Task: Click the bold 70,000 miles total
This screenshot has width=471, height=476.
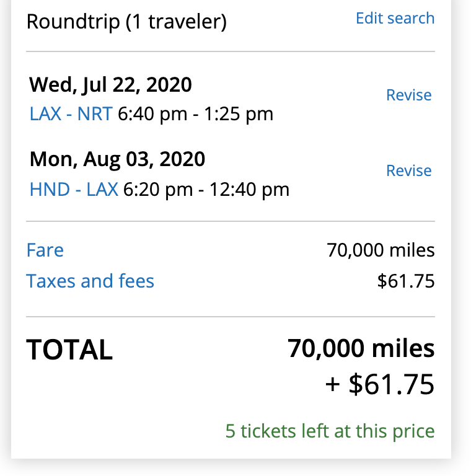Action: coord(361,349)
